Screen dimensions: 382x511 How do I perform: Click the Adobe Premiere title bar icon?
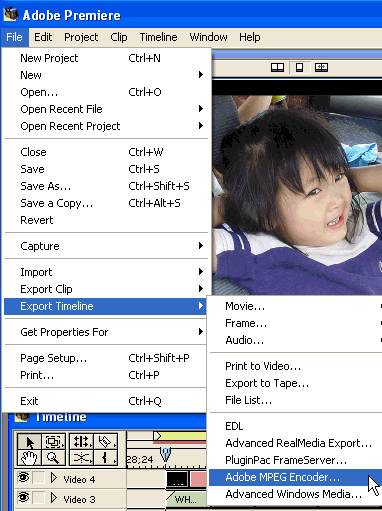coord(11,14)
